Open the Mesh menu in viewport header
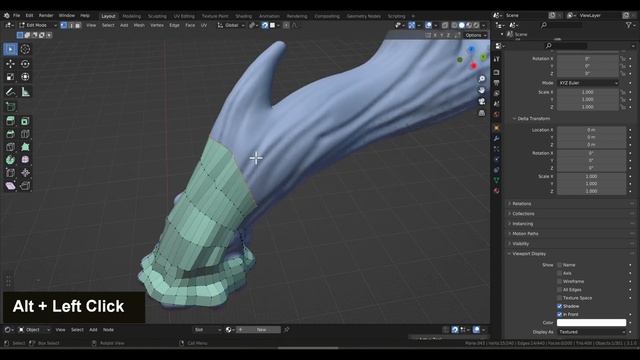The width and height of the screenshot is (640, 360). [139, 25]
